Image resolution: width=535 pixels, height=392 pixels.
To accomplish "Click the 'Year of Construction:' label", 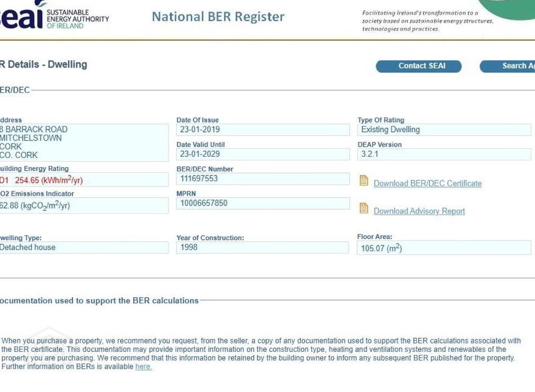I will coord(210,238).
